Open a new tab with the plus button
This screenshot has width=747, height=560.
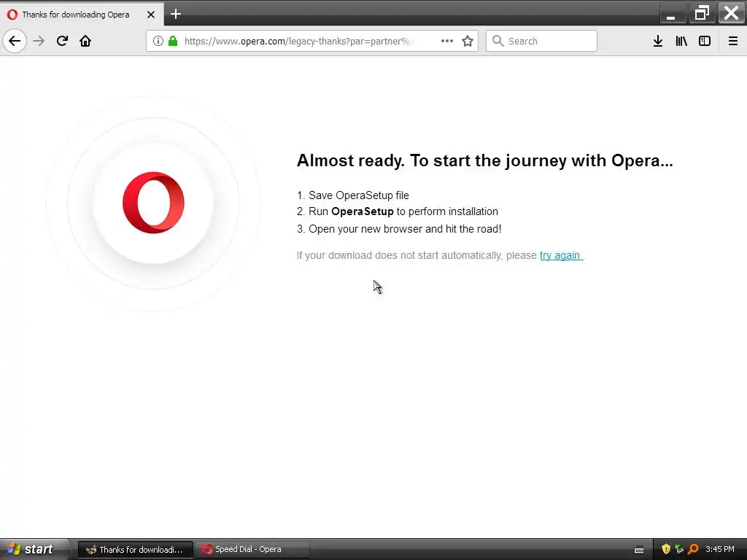click(176, 15)
